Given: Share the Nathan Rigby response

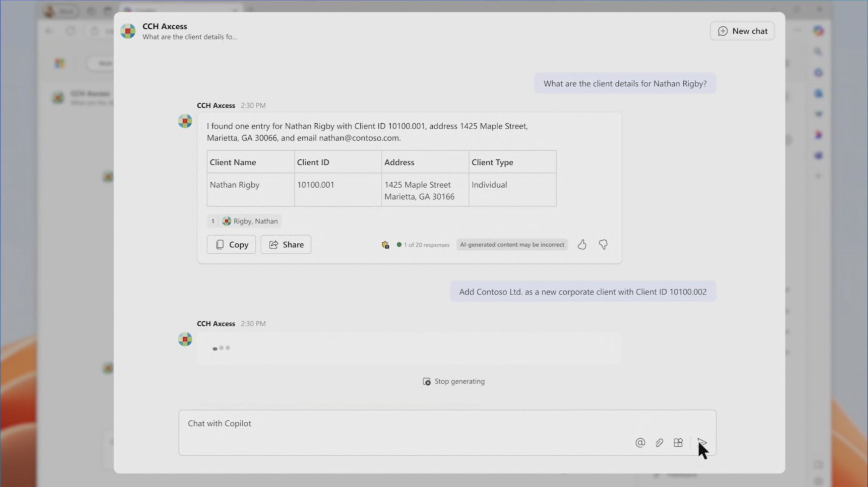Looking at the screenshot, I should [286, 245].
